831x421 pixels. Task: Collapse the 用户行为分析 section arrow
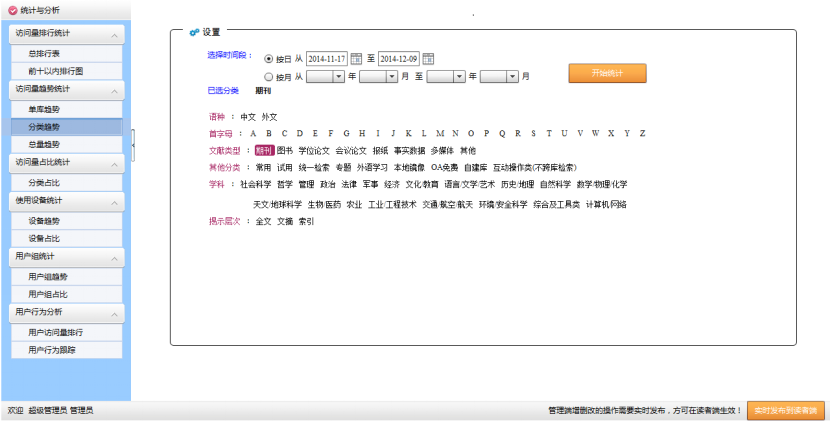point(115,313)
